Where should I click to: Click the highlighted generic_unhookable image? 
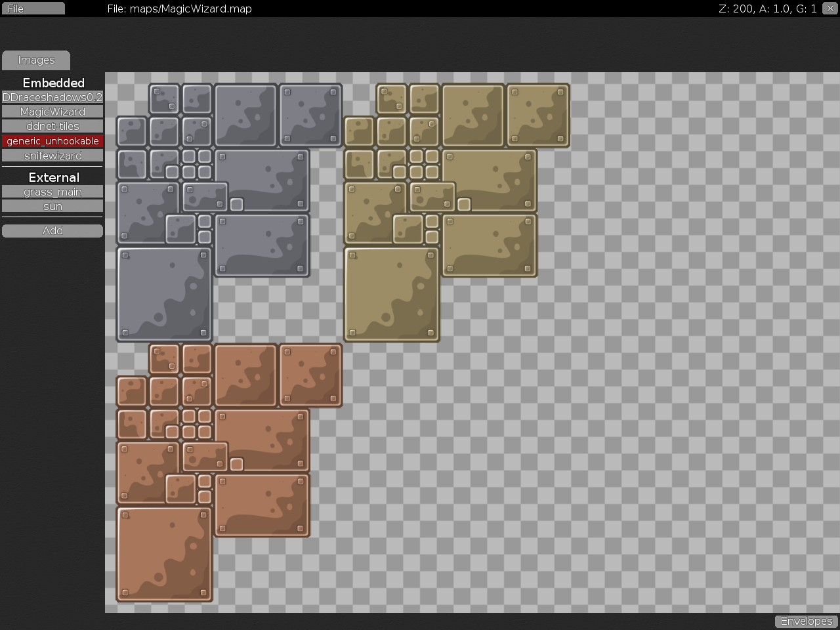coord(52,141)
